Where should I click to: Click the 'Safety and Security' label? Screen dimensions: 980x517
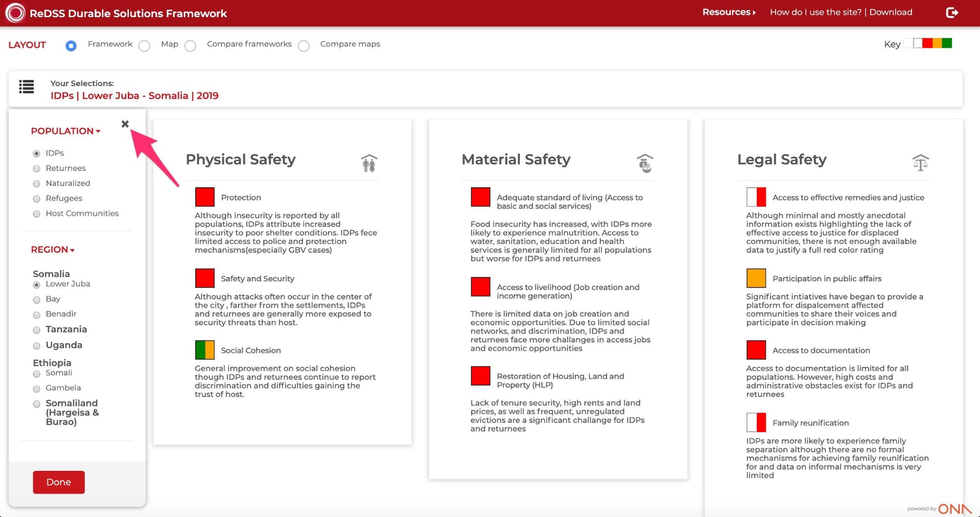(x=257, y=278)
